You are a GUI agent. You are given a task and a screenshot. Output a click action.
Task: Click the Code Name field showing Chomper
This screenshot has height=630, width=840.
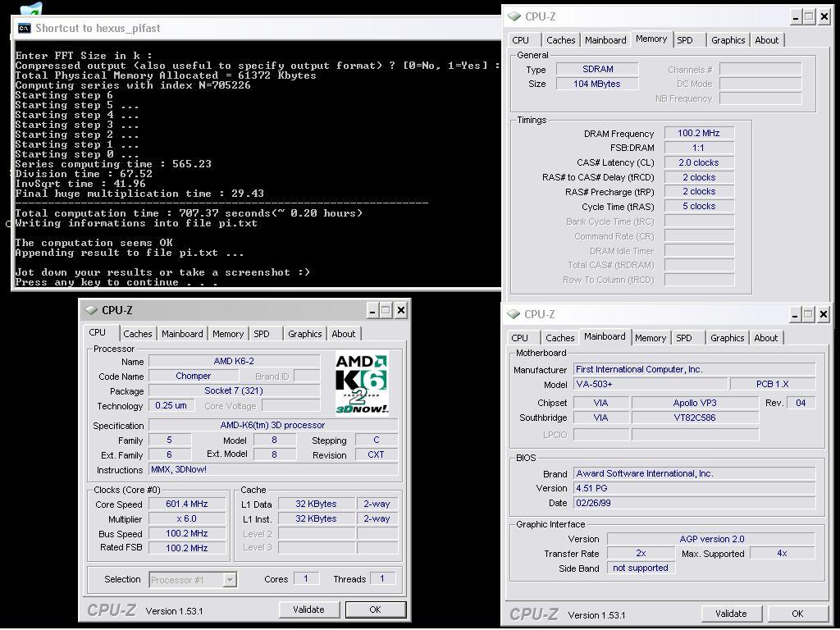(x=194, y=376)
